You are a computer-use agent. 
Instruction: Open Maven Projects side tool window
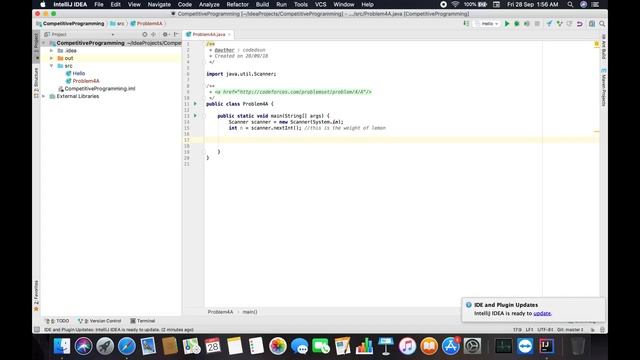(604, 87)
